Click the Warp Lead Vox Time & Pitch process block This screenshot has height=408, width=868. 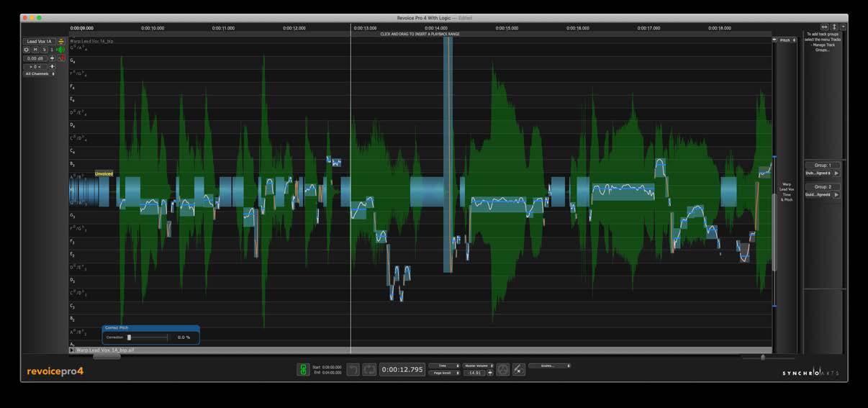787,191
